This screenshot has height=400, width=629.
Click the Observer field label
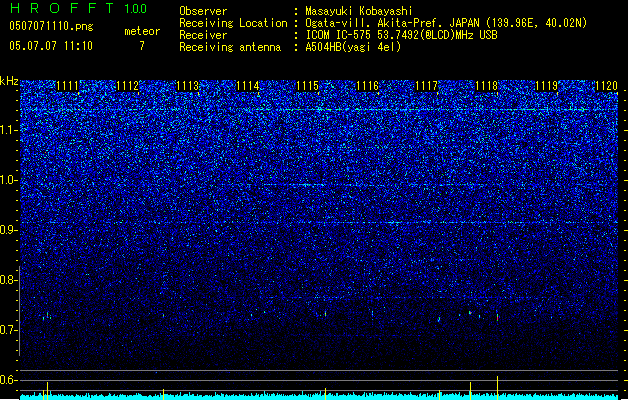[203, 11]
